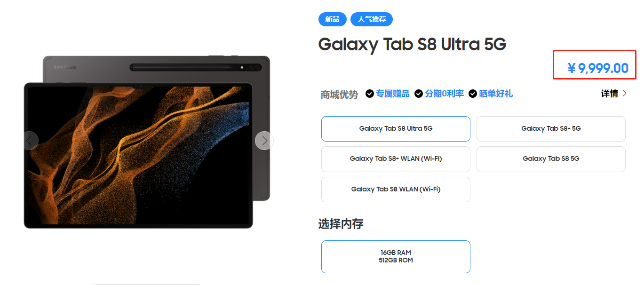Choose Galaxy Tab S8+ 5G model

[551, 128]
